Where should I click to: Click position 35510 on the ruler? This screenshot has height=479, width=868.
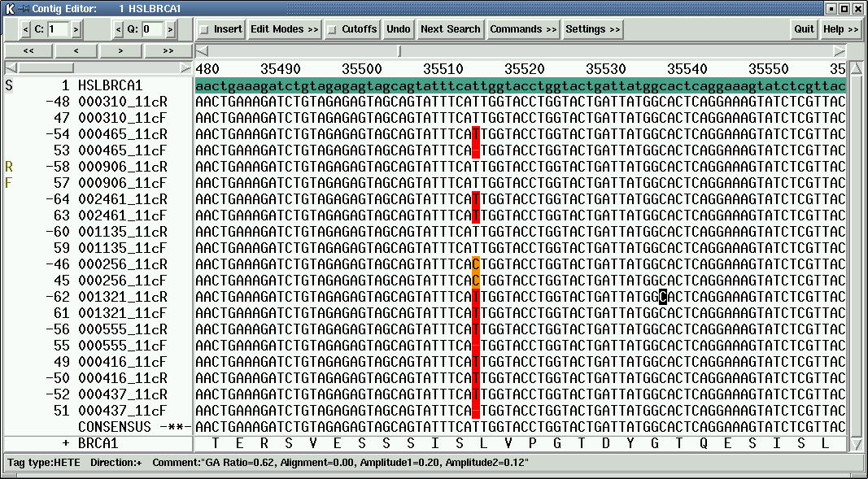click(x=443, y=69)
